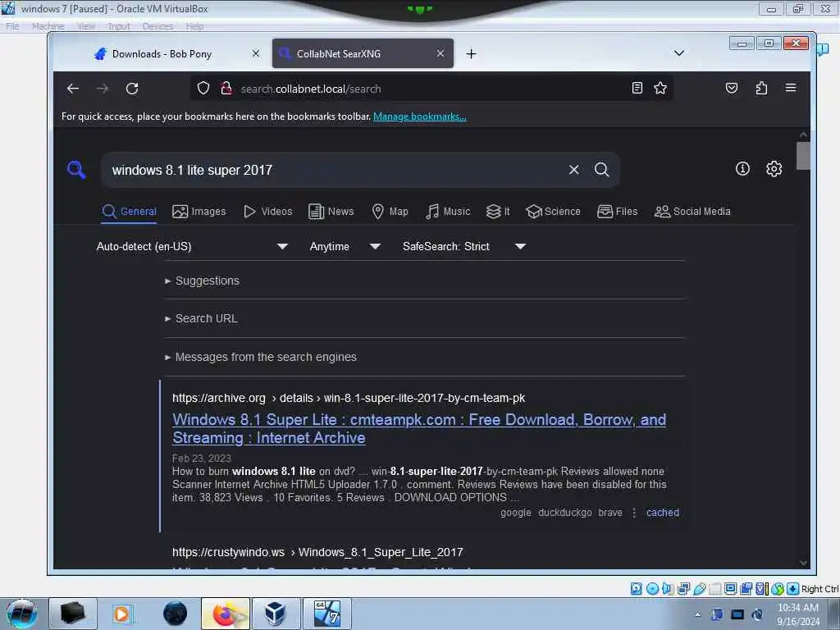Switch to the Files category
The height and width of the screenshot is (630, 840).
[x=617, y=212]
